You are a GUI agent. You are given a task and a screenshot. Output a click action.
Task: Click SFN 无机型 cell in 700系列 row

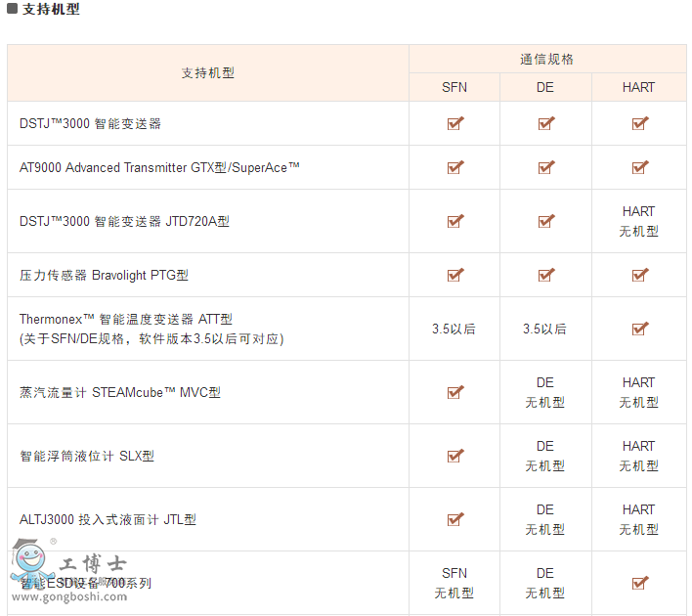point(454,583)
